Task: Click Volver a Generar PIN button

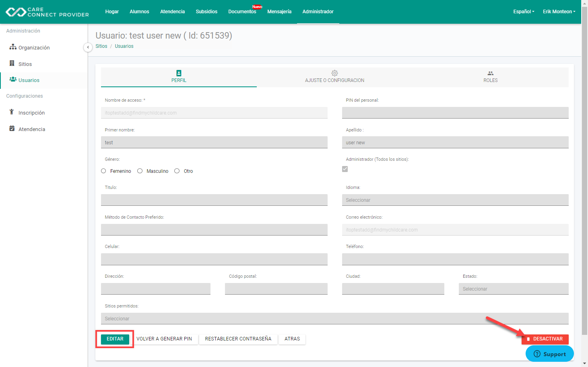Action: (x=164, y=339)
